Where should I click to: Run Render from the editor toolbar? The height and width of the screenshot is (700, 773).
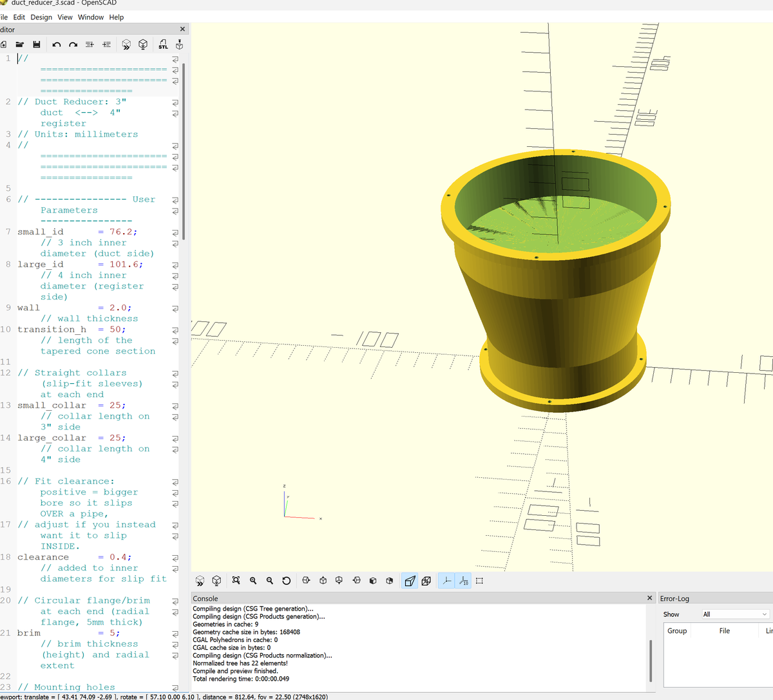pos(143,44)
